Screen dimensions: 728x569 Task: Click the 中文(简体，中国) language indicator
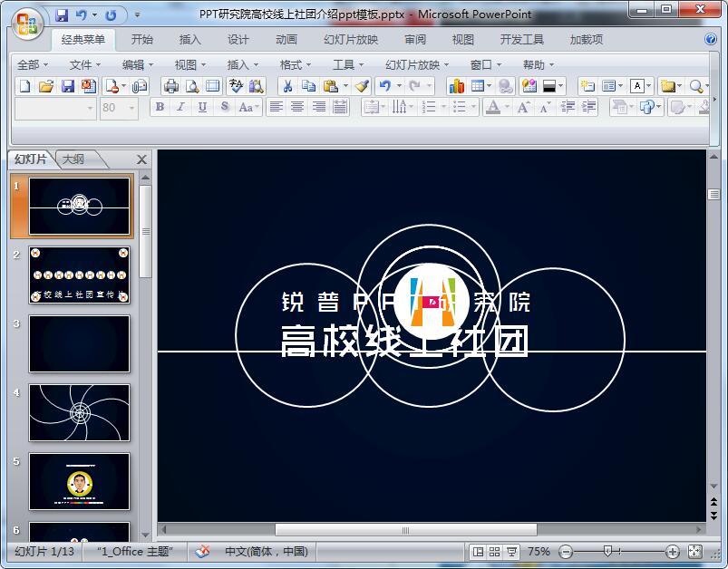click(266, 552)
